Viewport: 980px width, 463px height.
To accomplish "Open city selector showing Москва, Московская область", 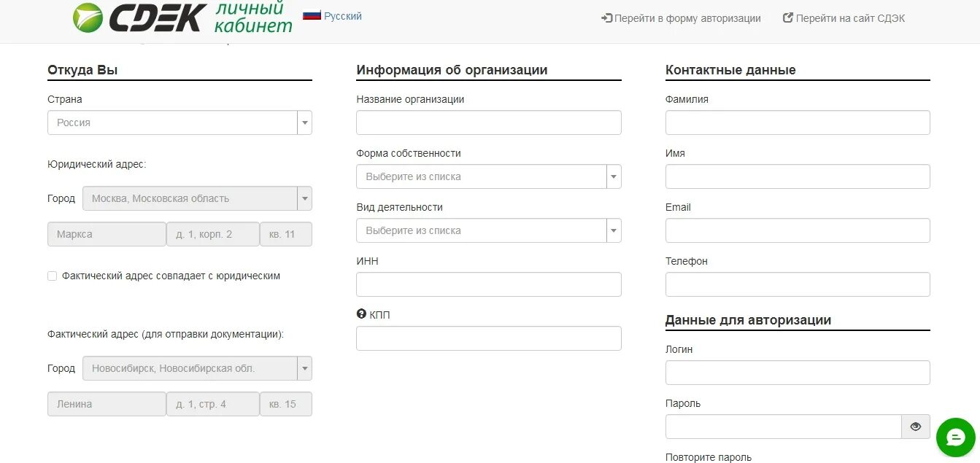I will 304,198.
